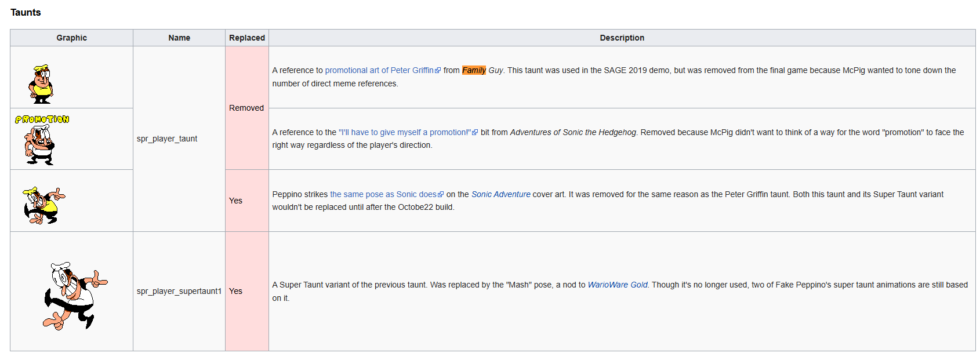Follow the Sonic Adventure italic link
This screenshot has width=980, height=360.
pyautogui.click(x=501, y=194)
